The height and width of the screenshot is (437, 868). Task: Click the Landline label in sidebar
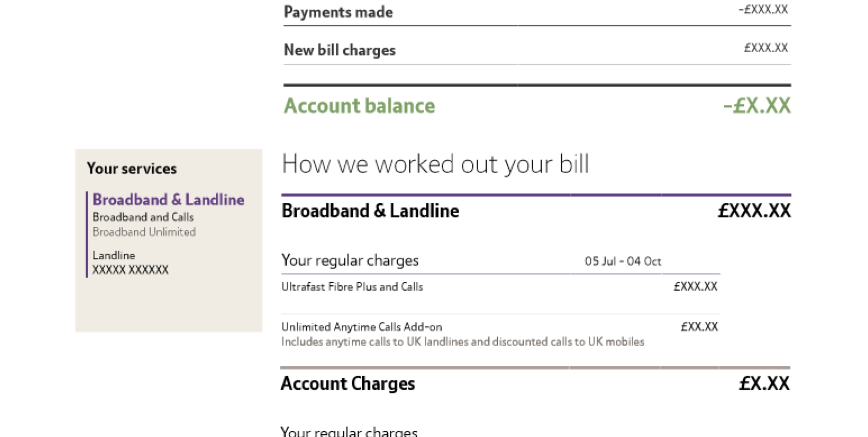tap(114, 255)
